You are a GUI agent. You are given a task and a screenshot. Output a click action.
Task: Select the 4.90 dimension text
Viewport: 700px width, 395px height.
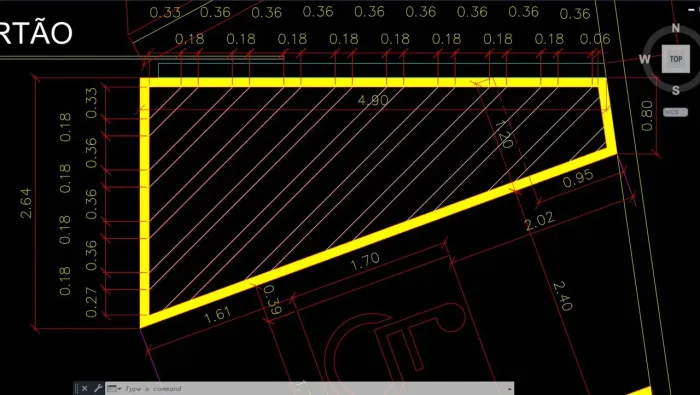[x=373, y=100]
